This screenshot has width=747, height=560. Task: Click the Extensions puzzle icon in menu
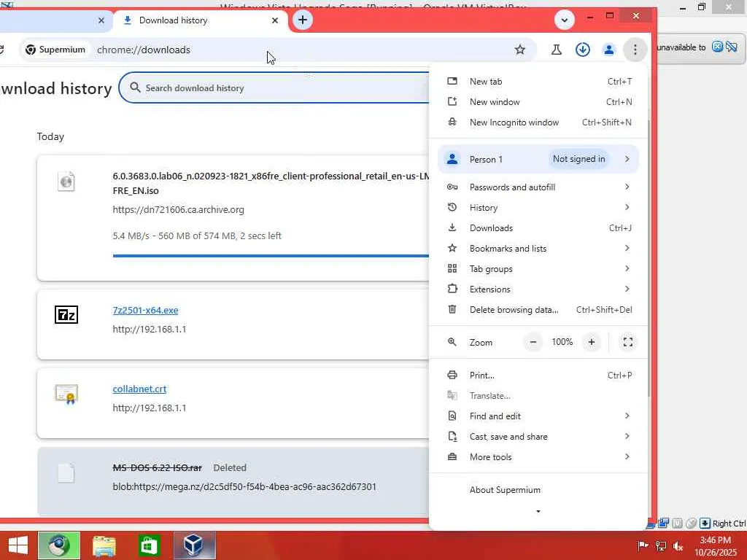452,289
